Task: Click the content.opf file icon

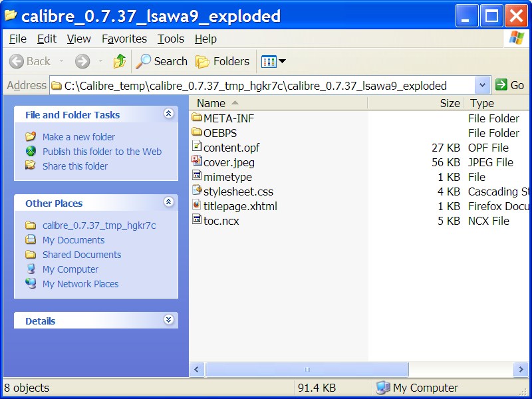Action: tap(197, 146)
